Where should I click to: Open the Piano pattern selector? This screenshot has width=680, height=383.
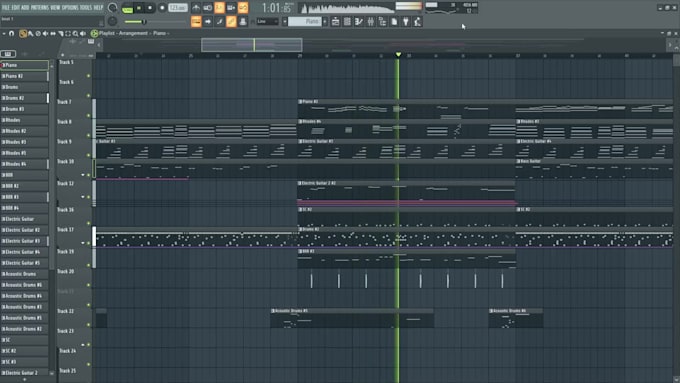coord(305,21)
